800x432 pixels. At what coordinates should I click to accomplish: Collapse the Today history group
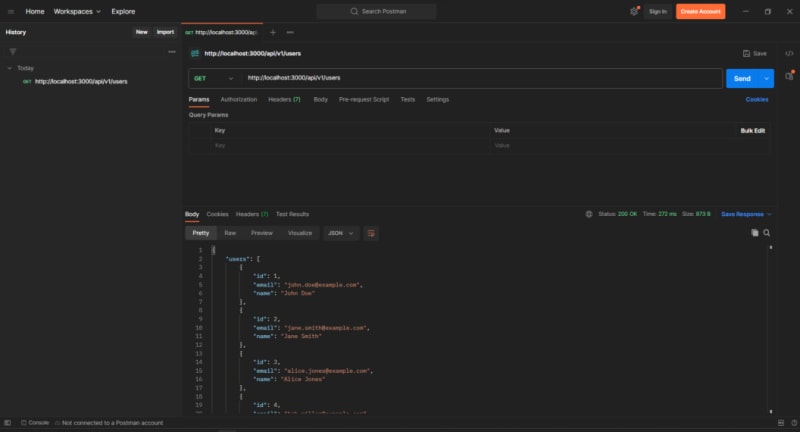(10, 68)
